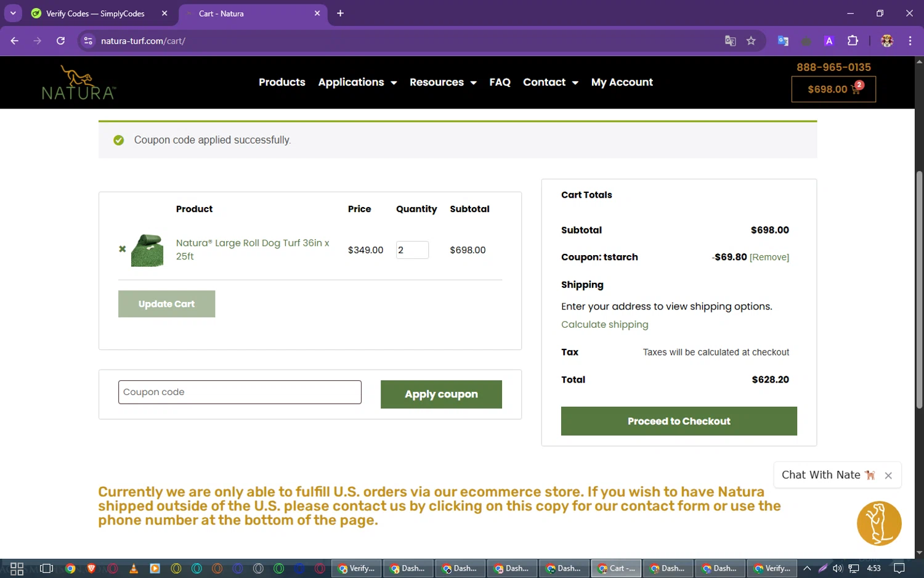Call 888-965-0135 phone link

tap(833, 67)
